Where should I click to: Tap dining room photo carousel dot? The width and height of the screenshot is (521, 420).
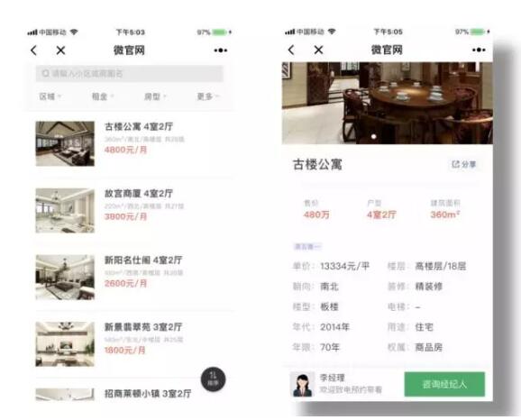(373, 137)
